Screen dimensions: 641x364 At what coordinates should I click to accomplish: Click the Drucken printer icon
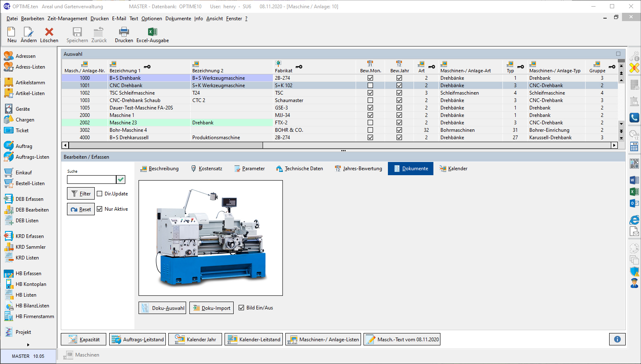(x=124, y=32)
